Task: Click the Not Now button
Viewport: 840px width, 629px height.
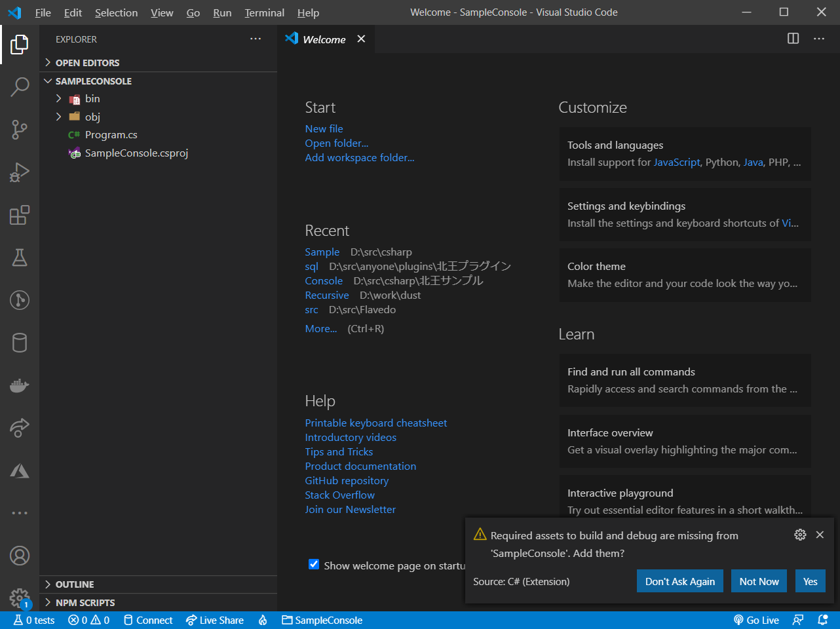Action: (x=759, y=581)
